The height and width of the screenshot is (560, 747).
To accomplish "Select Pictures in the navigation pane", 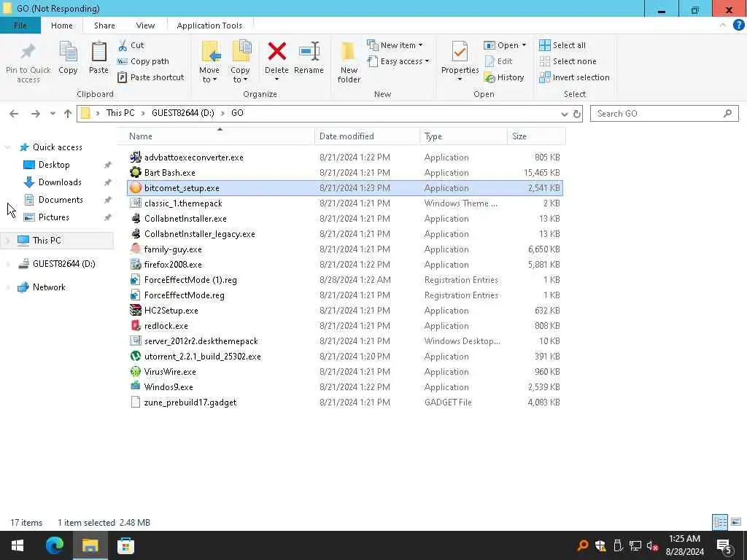I will click(x=54, y=217).
